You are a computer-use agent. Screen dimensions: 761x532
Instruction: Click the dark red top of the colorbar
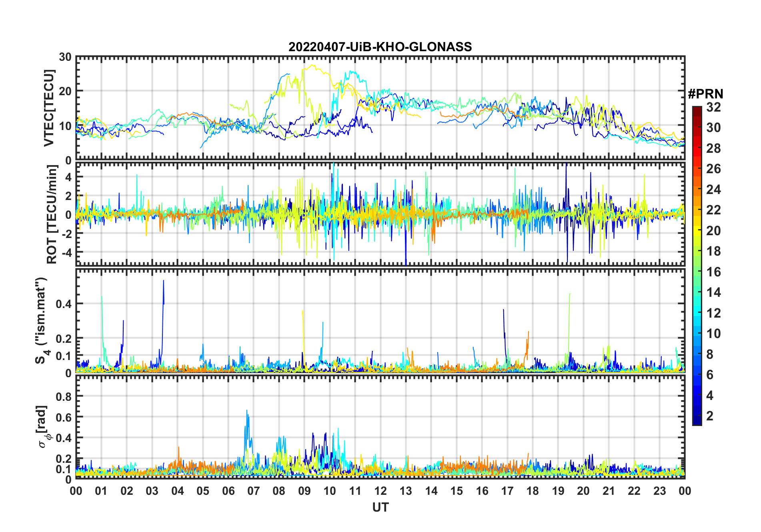point(697,111)
